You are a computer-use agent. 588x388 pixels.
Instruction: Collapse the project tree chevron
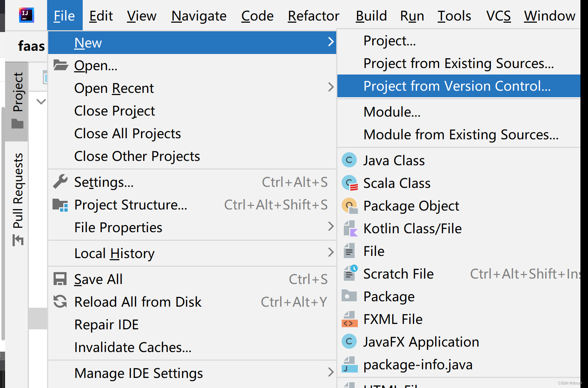41,101
